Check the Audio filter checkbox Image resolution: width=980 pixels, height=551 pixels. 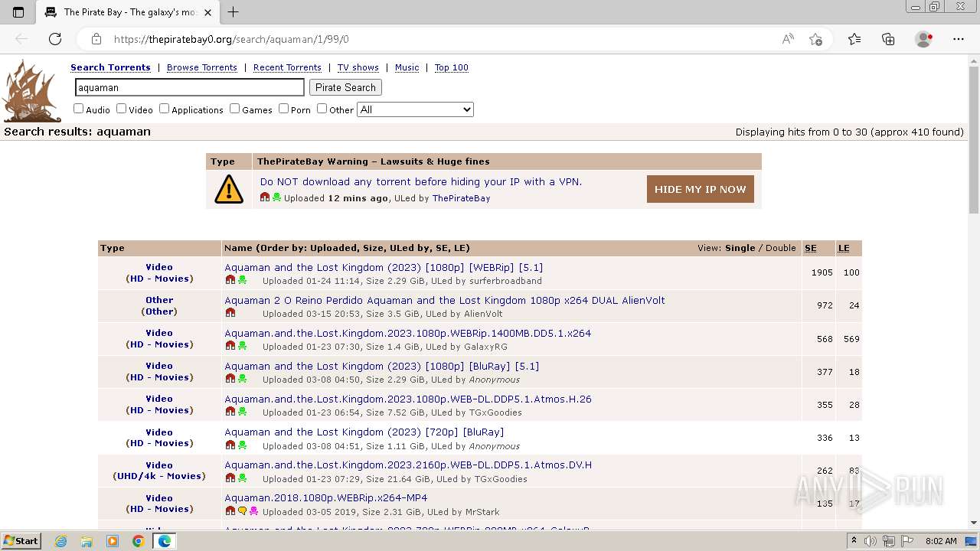[78, 109]
